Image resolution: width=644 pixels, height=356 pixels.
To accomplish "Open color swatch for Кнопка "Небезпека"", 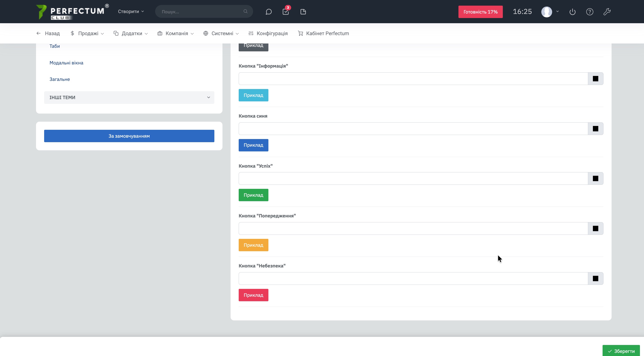I will (595, 278).
